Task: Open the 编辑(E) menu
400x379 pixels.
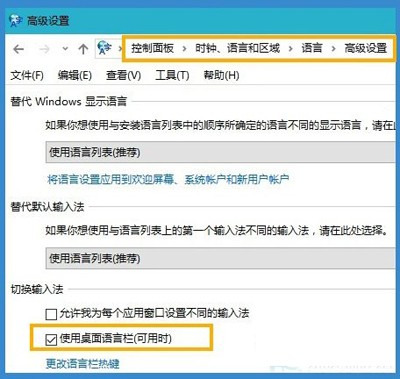Action: [x=75, y=75]
